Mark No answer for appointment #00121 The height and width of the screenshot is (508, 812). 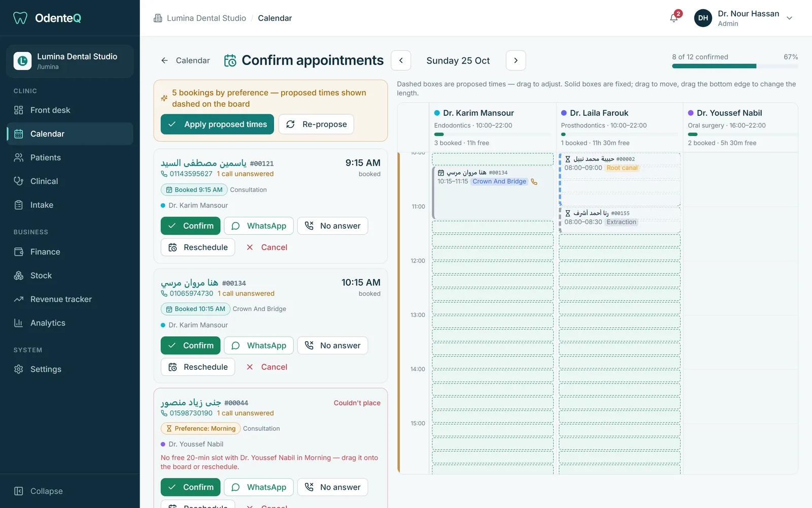coord(332,226)
